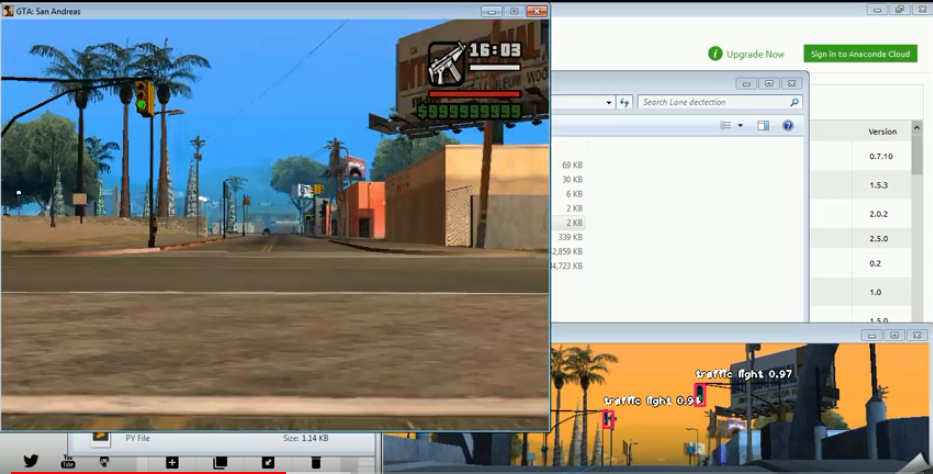Select the 69 KB file row
Image resolution: width=933 pixels, height=474 pixels.
[x=572, y=165]
